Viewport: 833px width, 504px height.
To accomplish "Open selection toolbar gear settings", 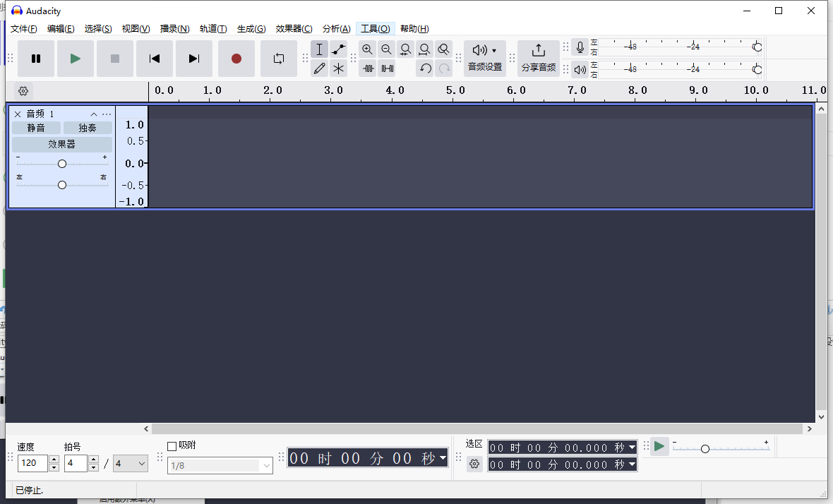I will point(474,464).
